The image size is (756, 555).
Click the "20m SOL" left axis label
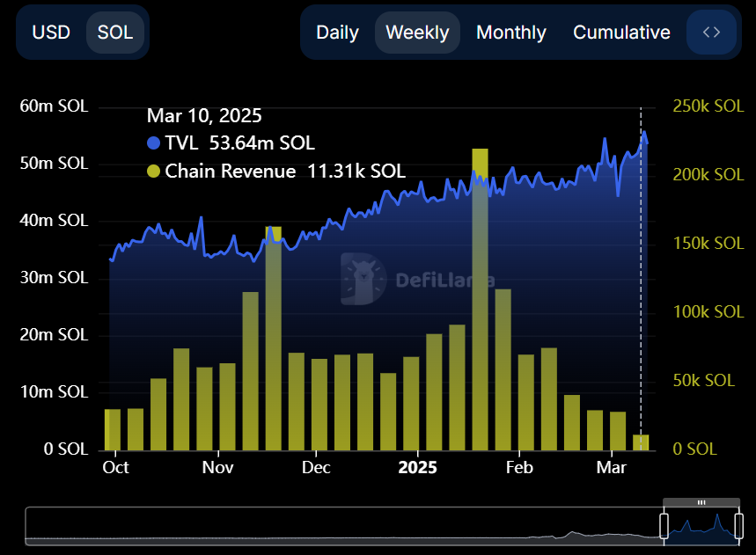point(54,335)
